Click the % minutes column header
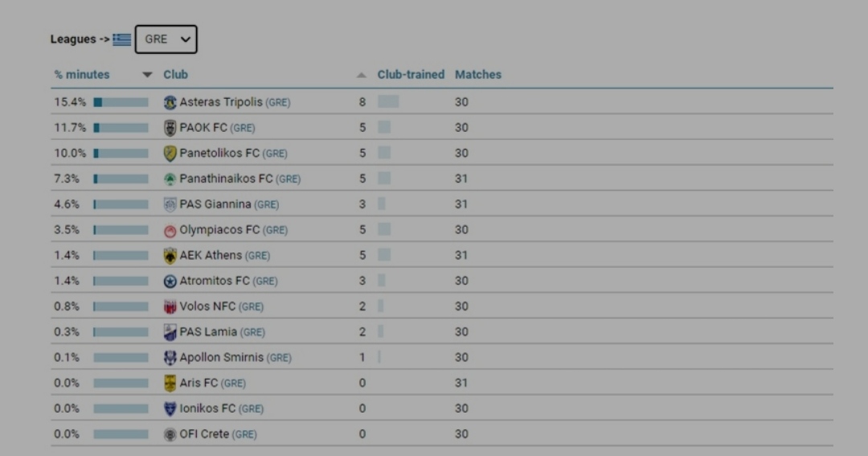 point(82,74)
